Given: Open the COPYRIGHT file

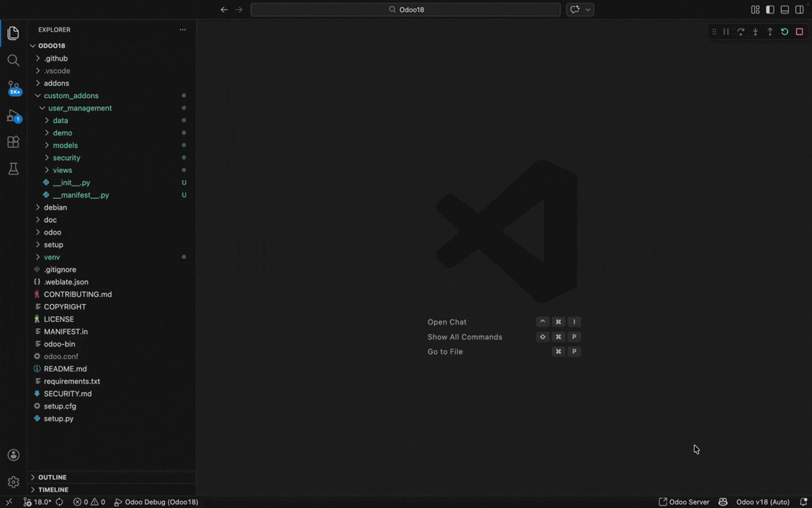Looking at the screenshot, I should click(x=111, y=308).
